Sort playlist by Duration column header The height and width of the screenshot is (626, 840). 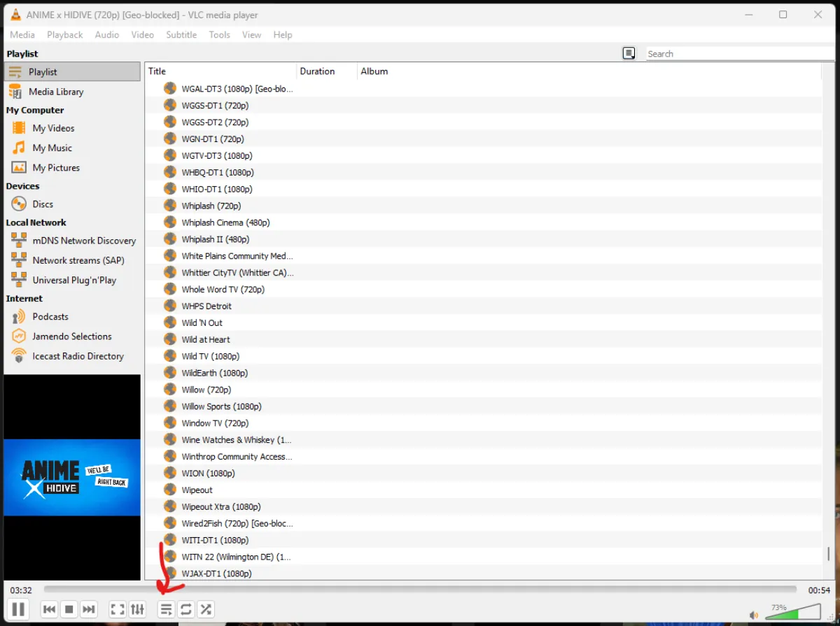point(327,71)
